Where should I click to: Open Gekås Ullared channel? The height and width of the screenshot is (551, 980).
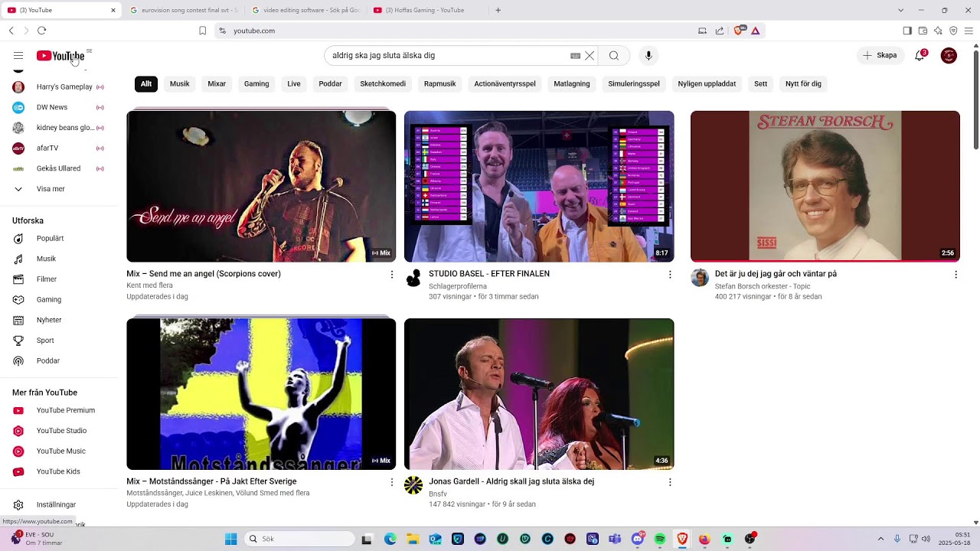point(58,168)
